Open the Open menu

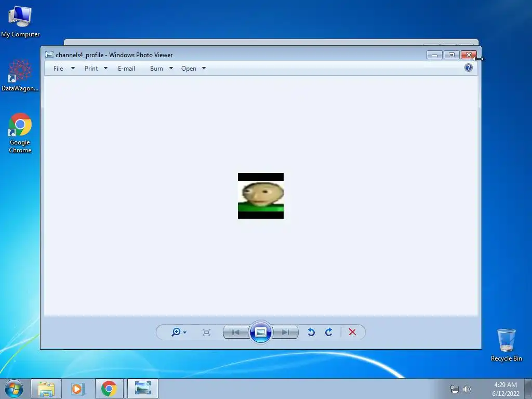(x=189, y=69)
